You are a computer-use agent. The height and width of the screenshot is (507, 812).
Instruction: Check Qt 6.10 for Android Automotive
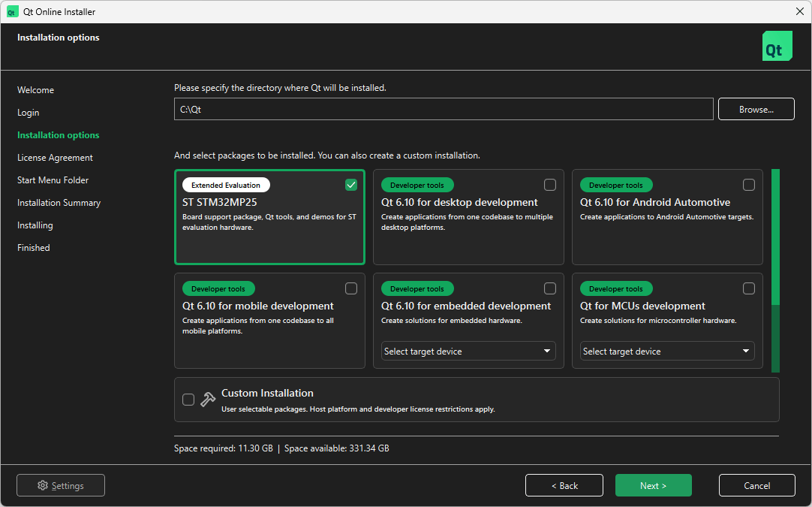(x=749, y=184)
